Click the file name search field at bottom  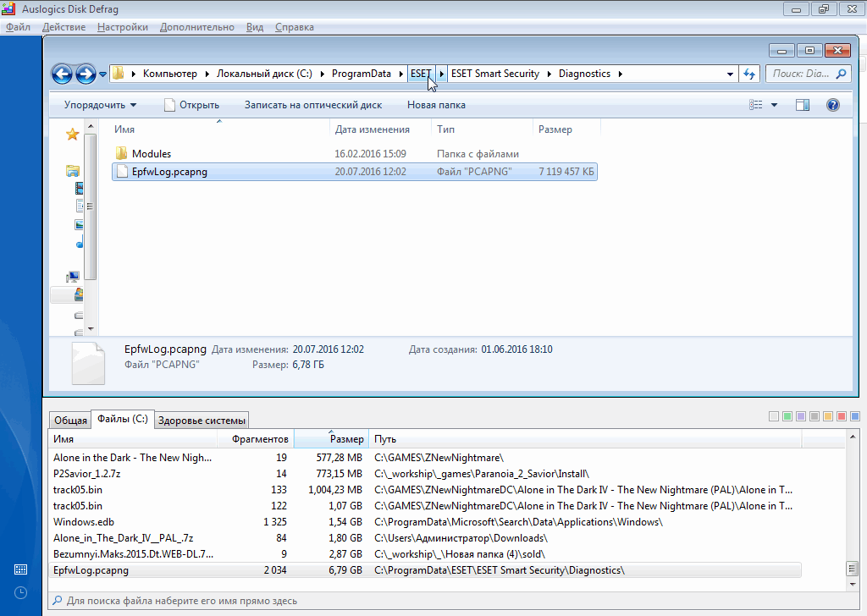click(454, 601)
